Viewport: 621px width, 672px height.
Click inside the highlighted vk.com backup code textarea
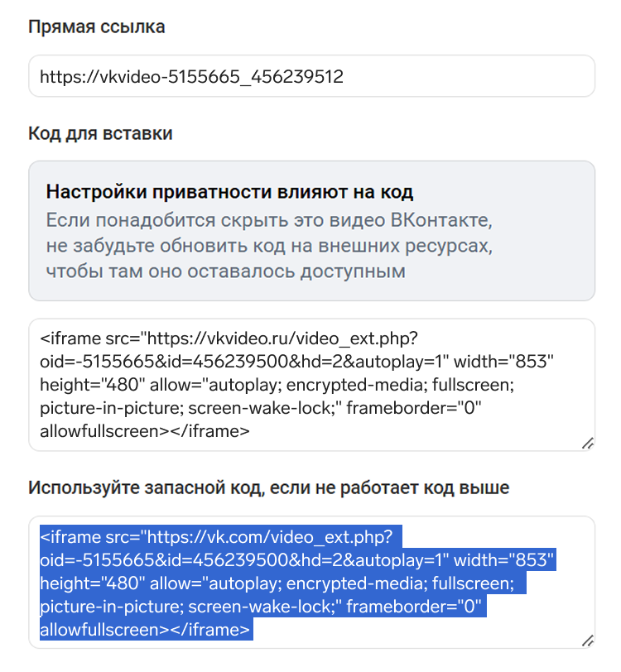(x=311, y=583)
